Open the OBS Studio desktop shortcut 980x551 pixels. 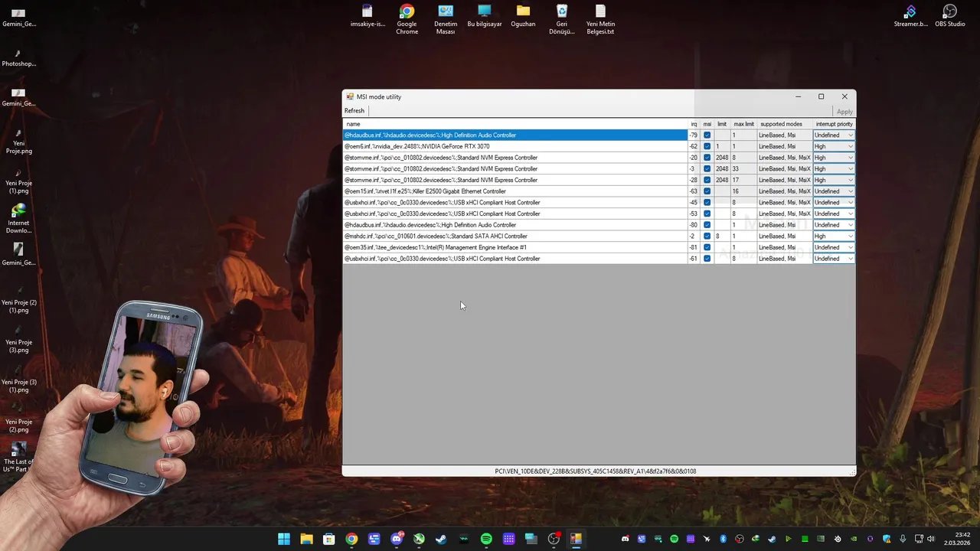click(x=949, y=15)
